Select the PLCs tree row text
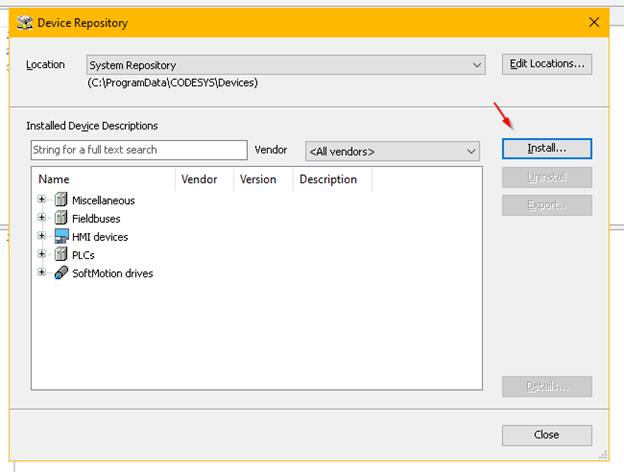624x472 pixels. point(83,255)
